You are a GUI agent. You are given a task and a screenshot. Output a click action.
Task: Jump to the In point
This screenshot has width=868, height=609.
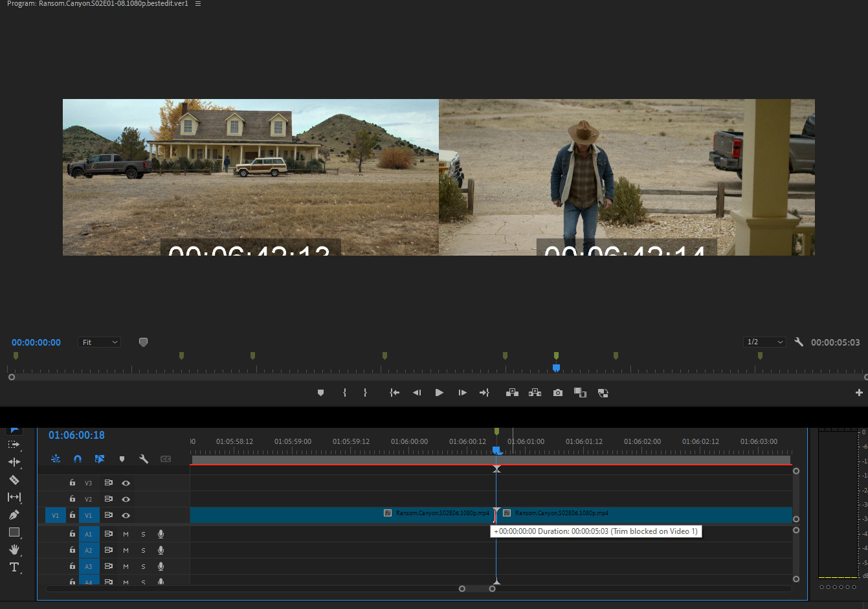click(394, 393)
